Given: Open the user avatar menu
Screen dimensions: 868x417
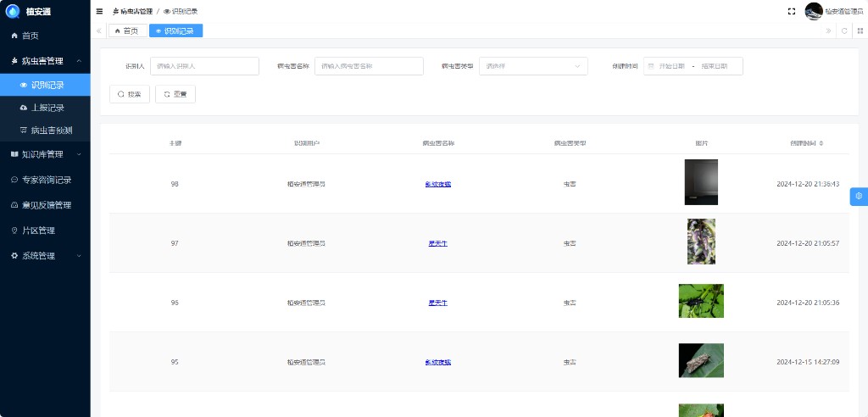Looking at the screenshot, I should [814, 11].
